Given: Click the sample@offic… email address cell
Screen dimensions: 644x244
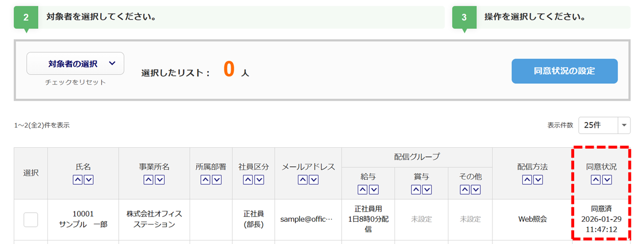Looking at the screenshot, I should coord(307,219).
